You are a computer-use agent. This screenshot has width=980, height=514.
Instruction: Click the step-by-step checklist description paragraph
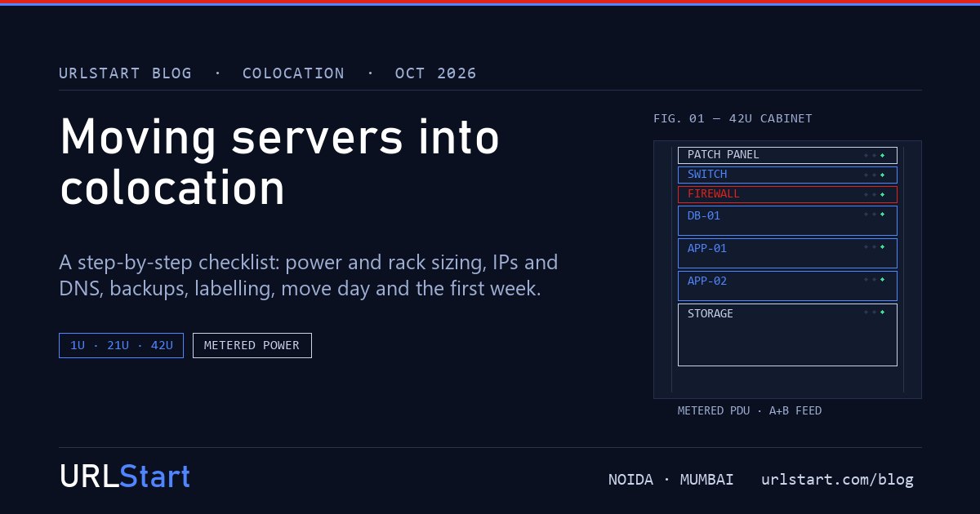coord(309,276)
